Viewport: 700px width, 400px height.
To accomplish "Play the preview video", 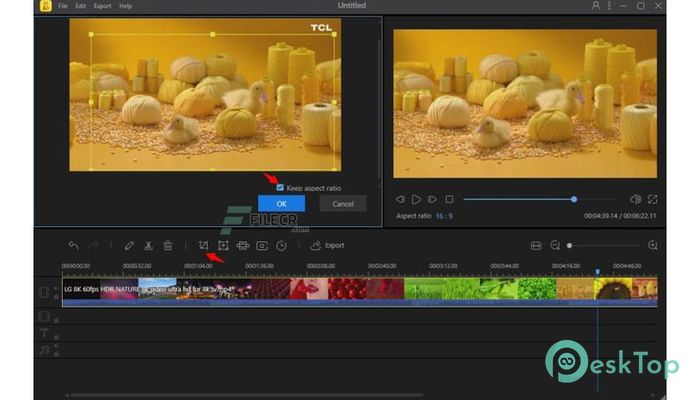I will (416, 200).
